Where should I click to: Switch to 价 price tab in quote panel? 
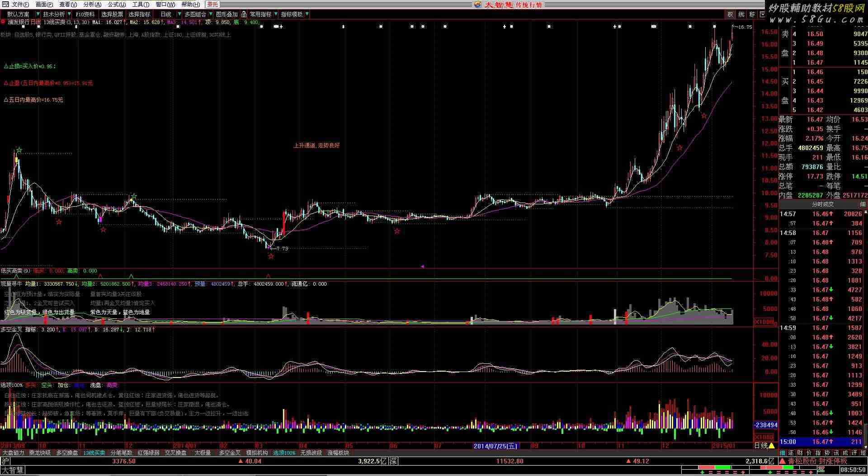click(x=809, y=452)
